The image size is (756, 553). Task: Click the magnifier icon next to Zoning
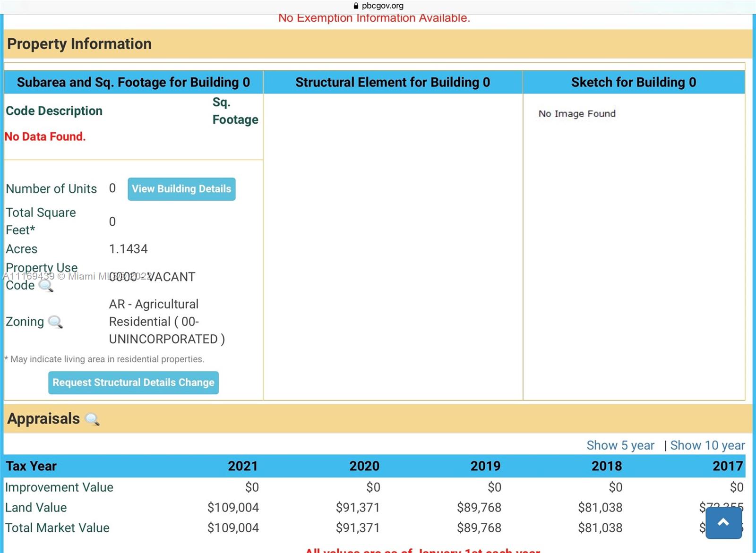(55, 322)
